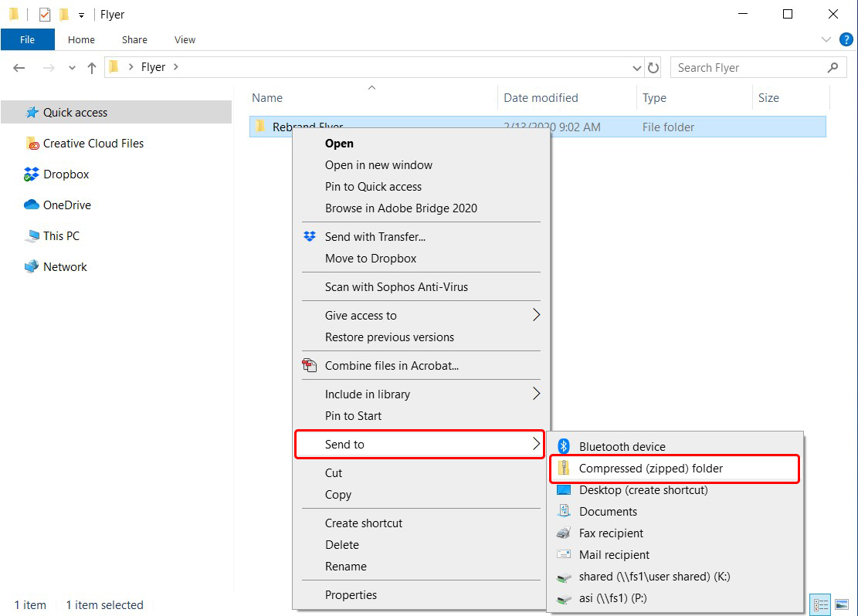Select OneDrive in the sidebar
The image size is (858, 616).
click(66, 205)
